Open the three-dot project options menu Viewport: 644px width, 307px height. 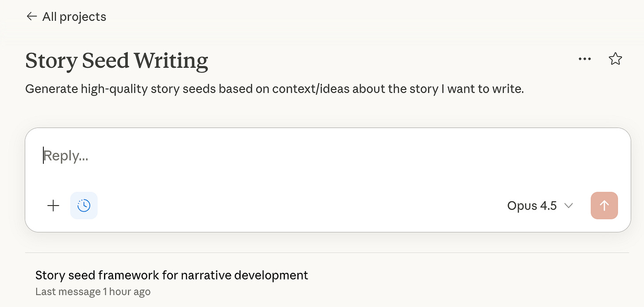click(585, 59)
